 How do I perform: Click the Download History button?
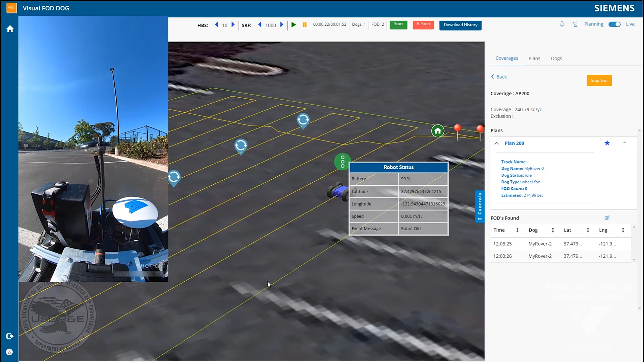[x=461, y=25]
